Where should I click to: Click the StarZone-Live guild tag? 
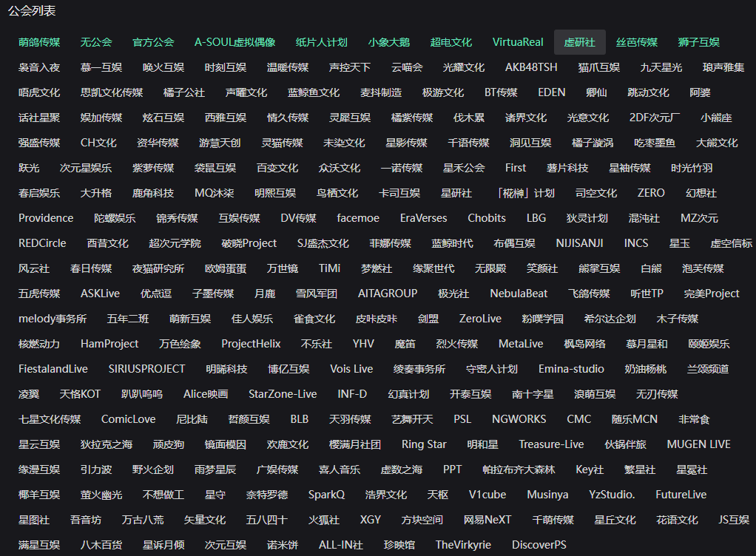pos(283,394)
